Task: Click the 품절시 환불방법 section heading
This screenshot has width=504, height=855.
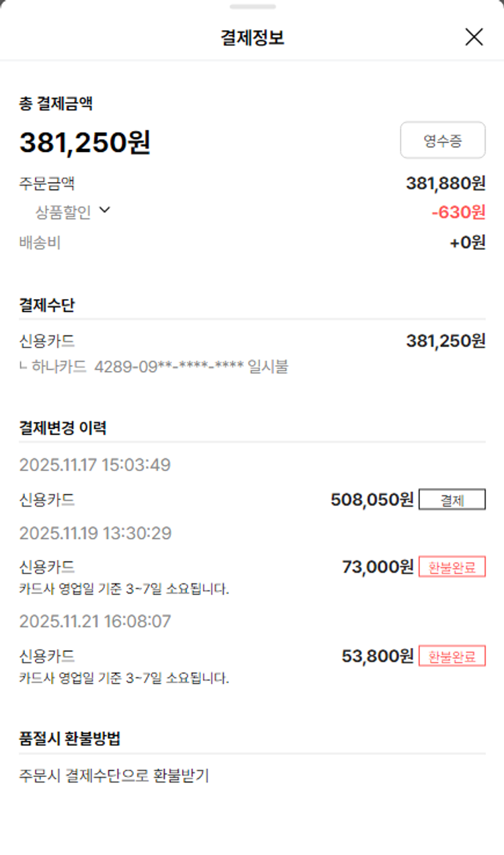Action: coord(70,739)
